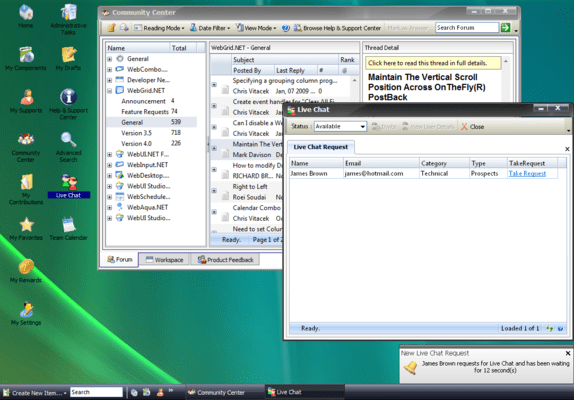574x400 pixels.
Task: Click the help question icon in Community Center toolbar
Action: pos(286,28)
